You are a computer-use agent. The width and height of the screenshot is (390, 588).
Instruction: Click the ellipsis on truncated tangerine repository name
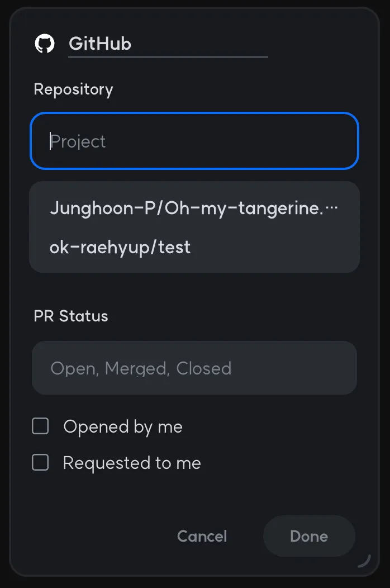pyautogui.click(x=332, y=208)
